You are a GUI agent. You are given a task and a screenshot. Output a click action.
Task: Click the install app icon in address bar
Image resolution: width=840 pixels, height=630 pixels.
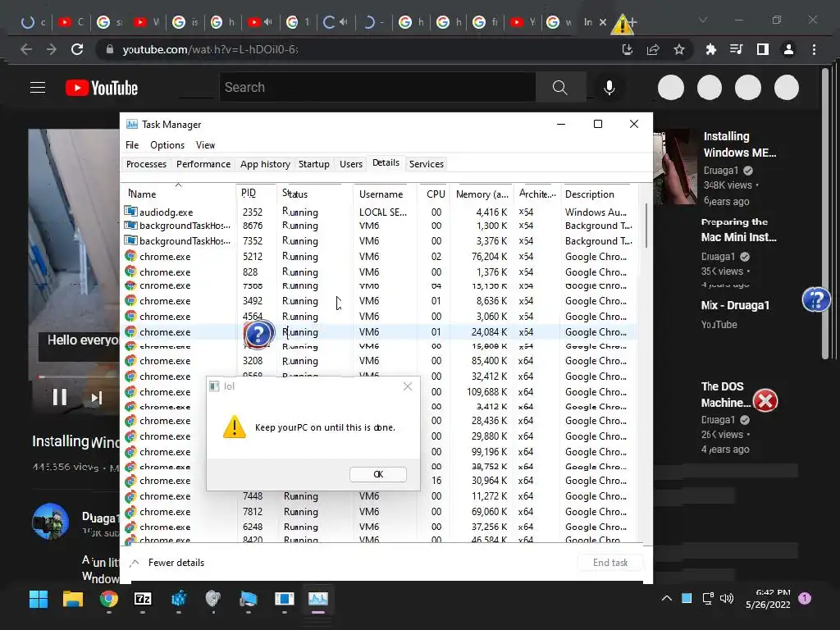click(x=628, y=50)
